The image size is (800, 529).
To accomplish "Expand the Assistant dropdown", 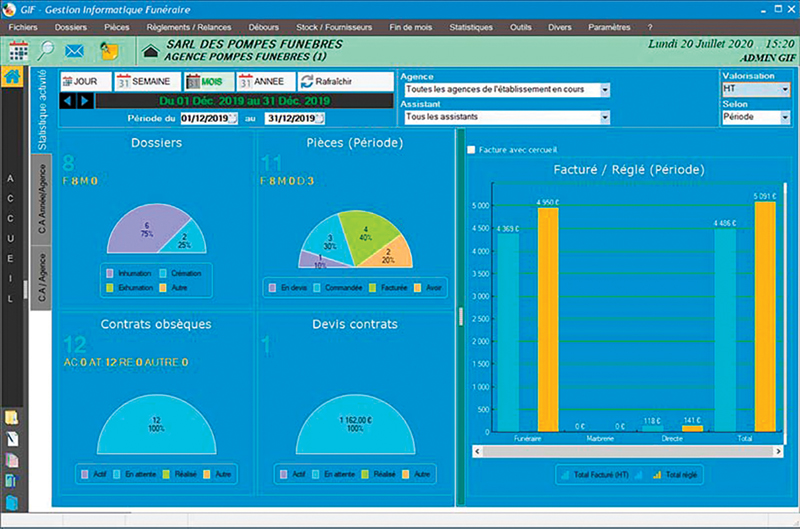I will click(x=605, y=117).
